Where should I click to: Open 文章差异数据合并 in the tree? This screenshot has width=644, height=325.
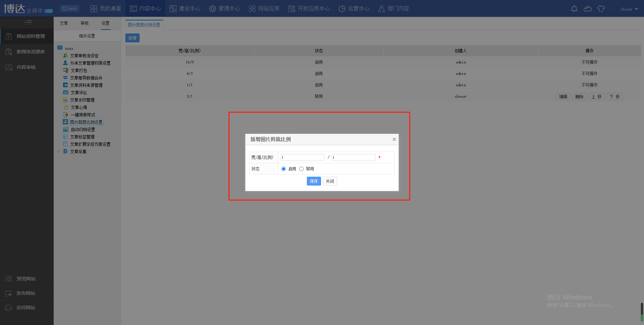pyautogui.click(x=86, y=78)
